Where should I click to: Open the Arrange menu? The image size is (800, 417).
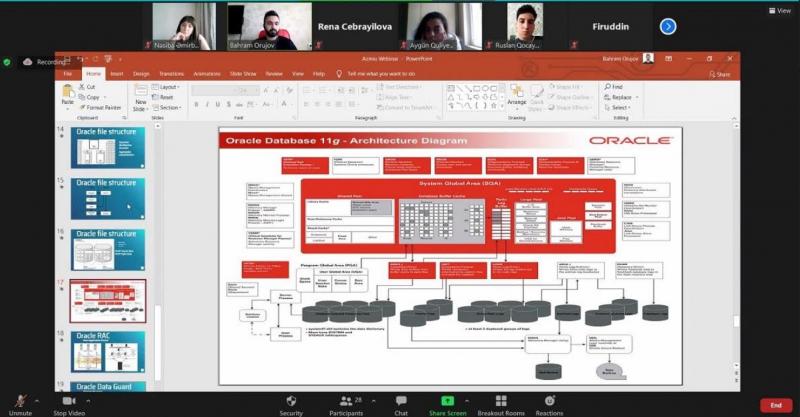pos(516,96)
